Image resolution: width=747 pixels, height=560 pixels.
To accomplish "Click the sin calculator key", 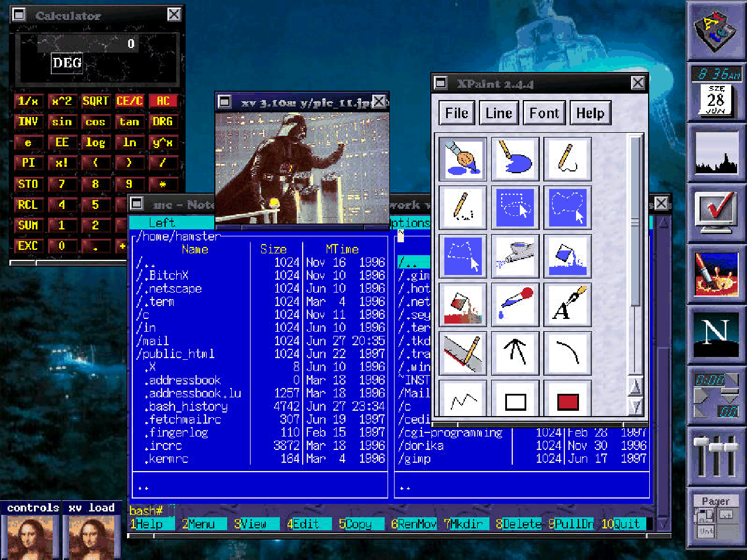I will coord(61,122).
